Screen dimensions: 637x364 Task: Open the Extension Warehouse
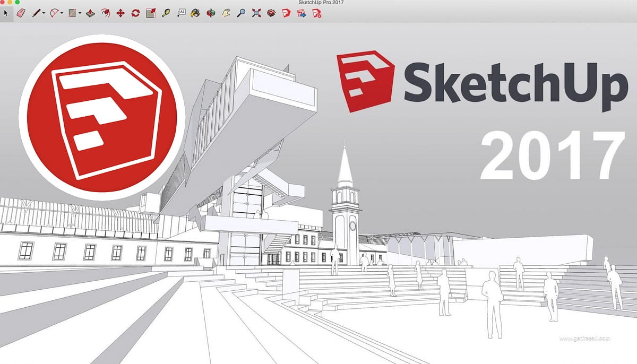click(287, 12)
